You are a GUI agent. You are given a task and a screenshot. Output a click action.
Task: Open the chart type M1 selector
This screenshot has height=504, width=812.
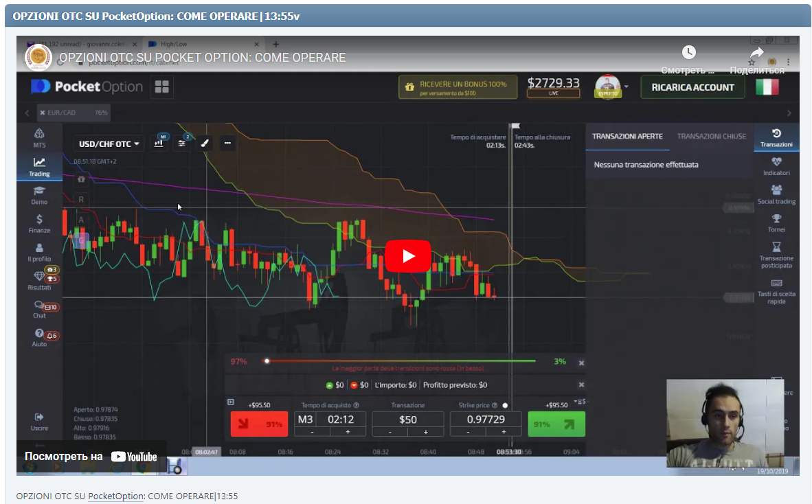pos(159,144)
